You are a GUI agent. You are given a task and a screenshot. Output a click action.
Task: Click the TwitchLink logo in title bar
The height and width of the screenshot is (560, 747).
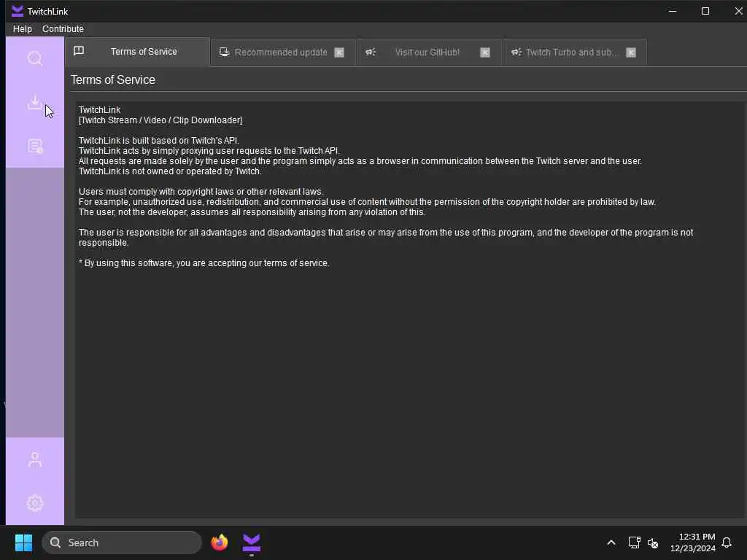[x=18, y=11]
